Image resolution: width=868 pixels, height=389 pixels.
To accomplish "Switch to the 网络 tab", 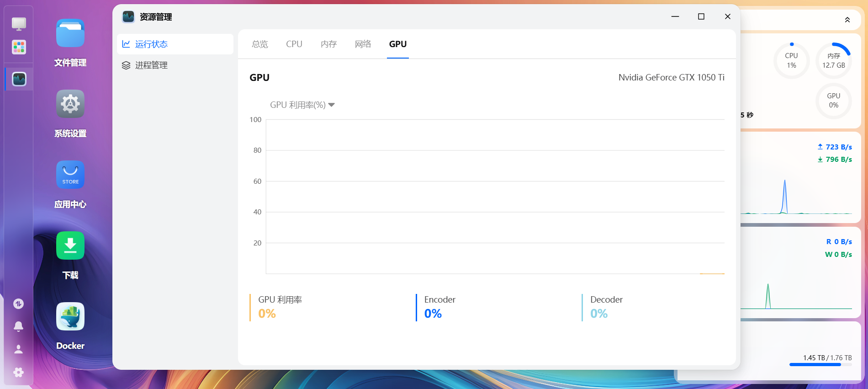I will (363, 44).
